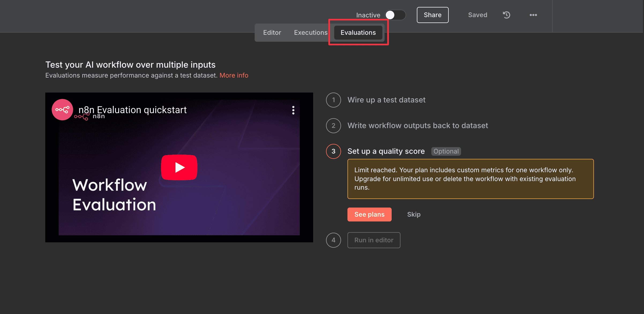This screenshot has width=644, height=314.
Task: Play the n8n Evaluation quickstart video
Action: coord(179,167)
